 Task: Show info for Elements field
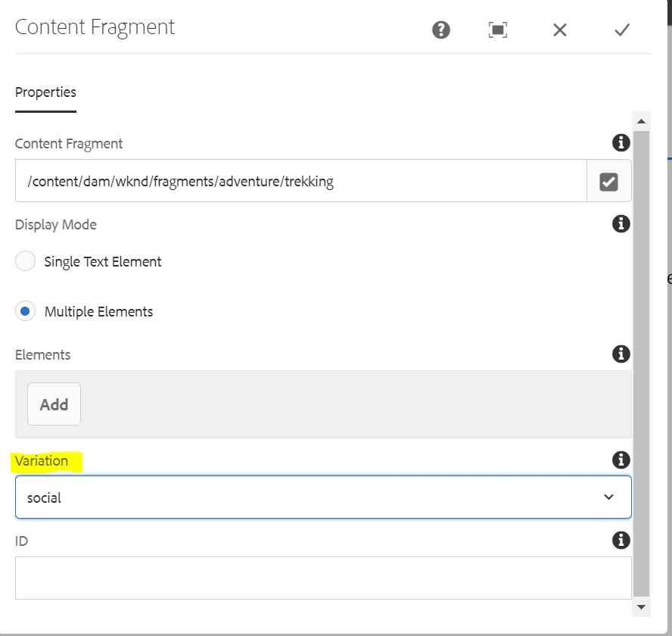click(x=621, y=354)
